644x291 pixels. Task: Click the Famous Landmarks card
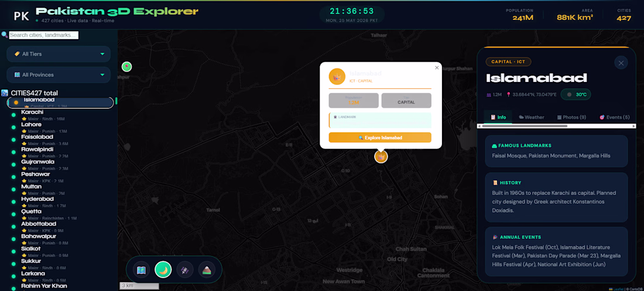coord(556,151)
